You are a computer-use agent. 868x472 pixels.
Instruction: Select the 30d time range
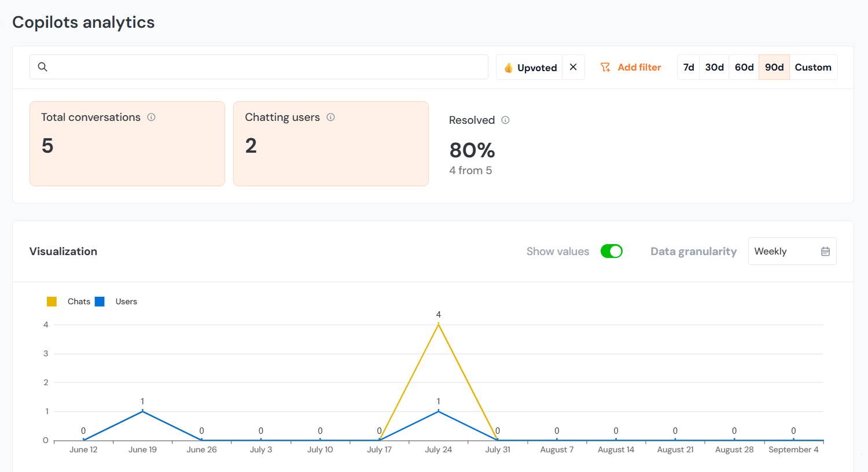(x=714, y=67)
